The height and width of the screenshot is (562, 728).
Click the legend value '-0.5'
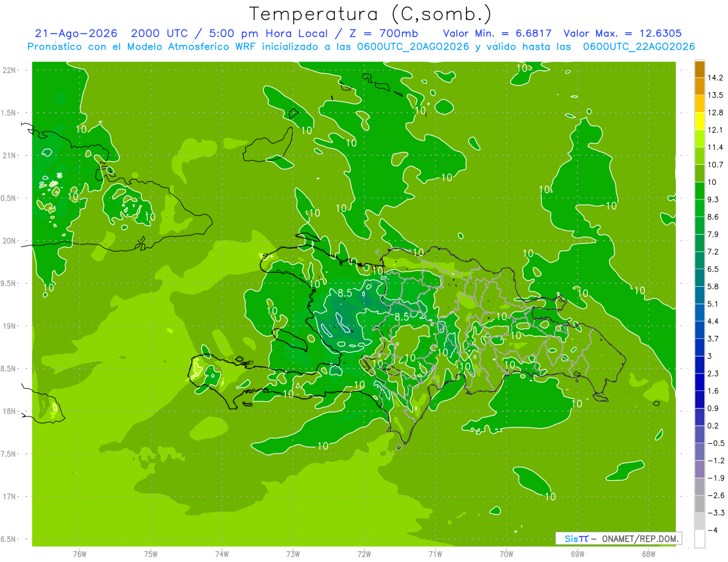click(716, 443)
